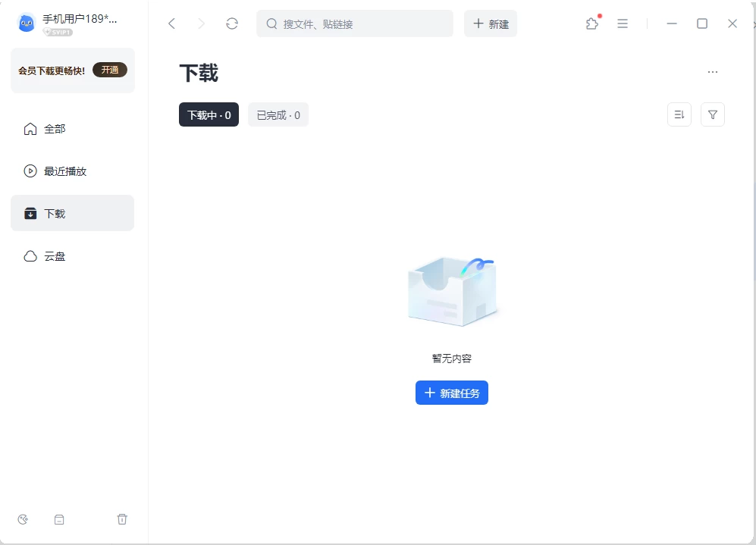This screenshot has width=756, height=545.
Task: Open the 新建 dropdown at the top
Action: (490, 23)
